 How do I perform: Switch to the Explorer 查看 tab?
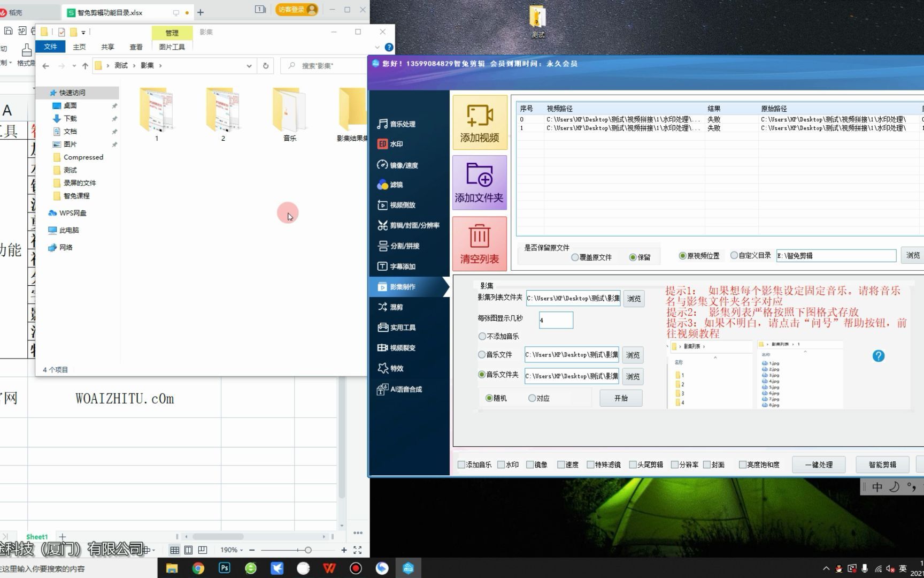point(136,47)
